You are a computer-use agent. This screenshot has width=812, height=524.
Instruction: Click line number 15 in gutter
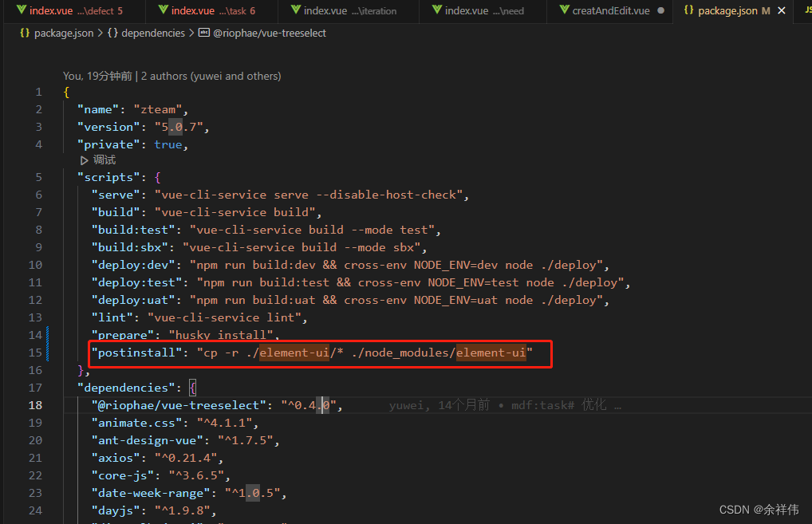[35, 353]
